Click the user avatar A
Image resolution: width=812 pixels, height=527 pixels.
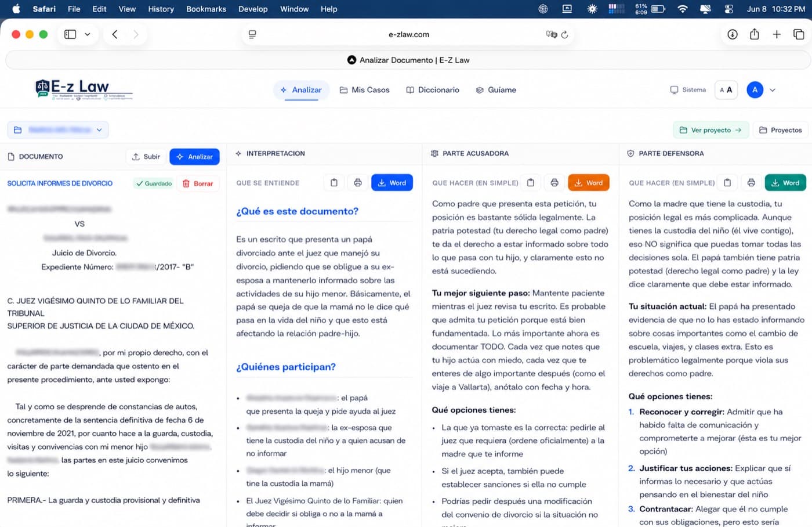click(755, 90)
